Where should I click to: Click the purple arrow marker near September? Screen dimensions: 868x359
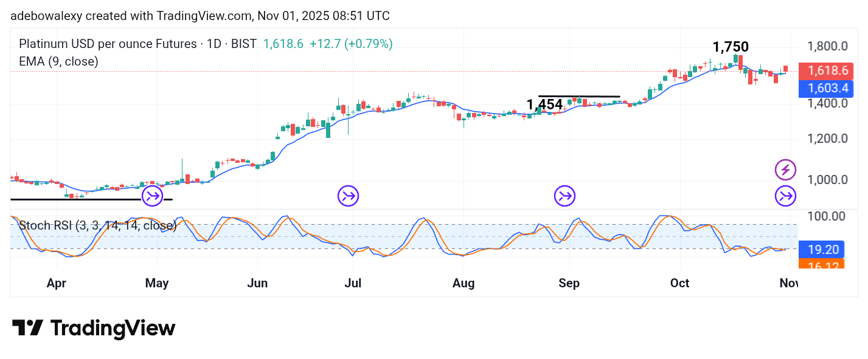click(x=564, y=196)
